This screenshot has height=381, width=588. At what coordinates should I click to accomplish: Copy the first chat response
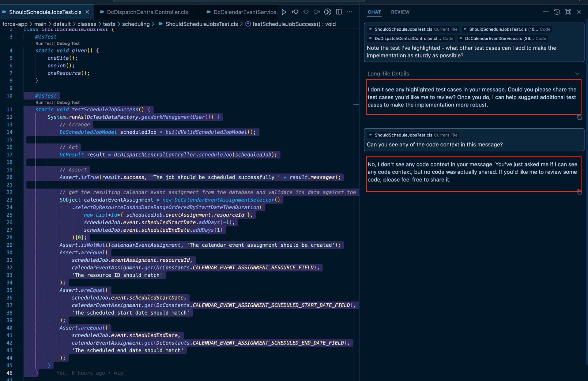[579, 118]
